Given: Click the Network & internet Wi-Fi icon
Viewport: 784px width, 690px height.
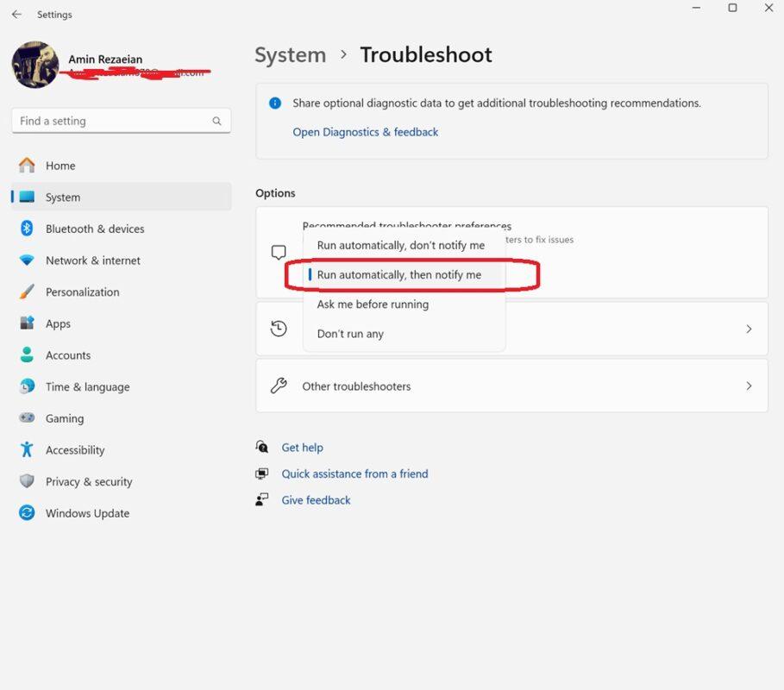Looking at the screenshot, I should pos(28,260).
